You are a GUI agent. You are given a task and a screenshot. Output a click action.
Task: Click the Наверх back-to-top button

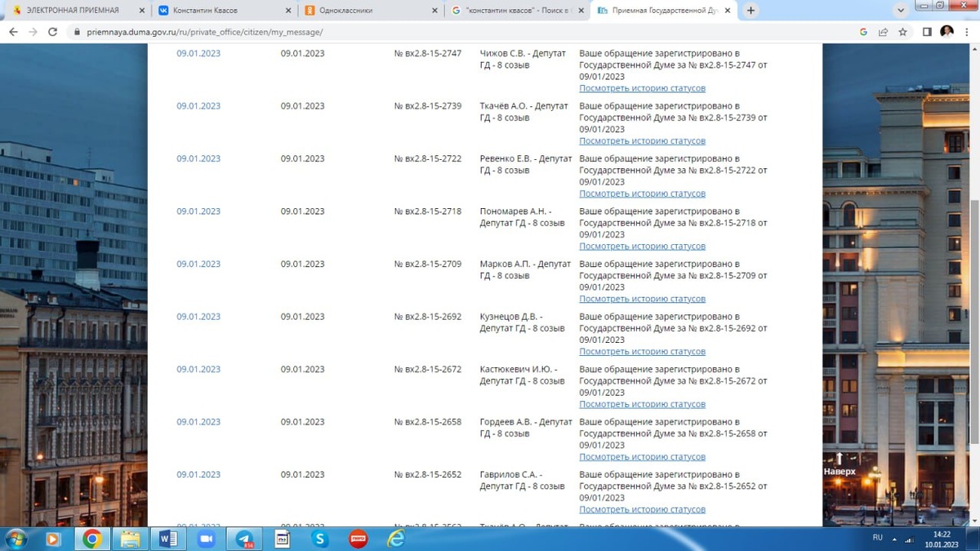[840, 464]
